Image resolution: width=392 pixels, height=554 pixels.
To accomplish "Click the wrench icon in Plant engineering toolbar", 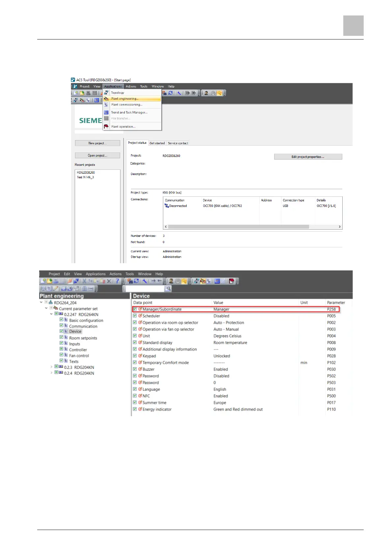I will coord(145,281).
